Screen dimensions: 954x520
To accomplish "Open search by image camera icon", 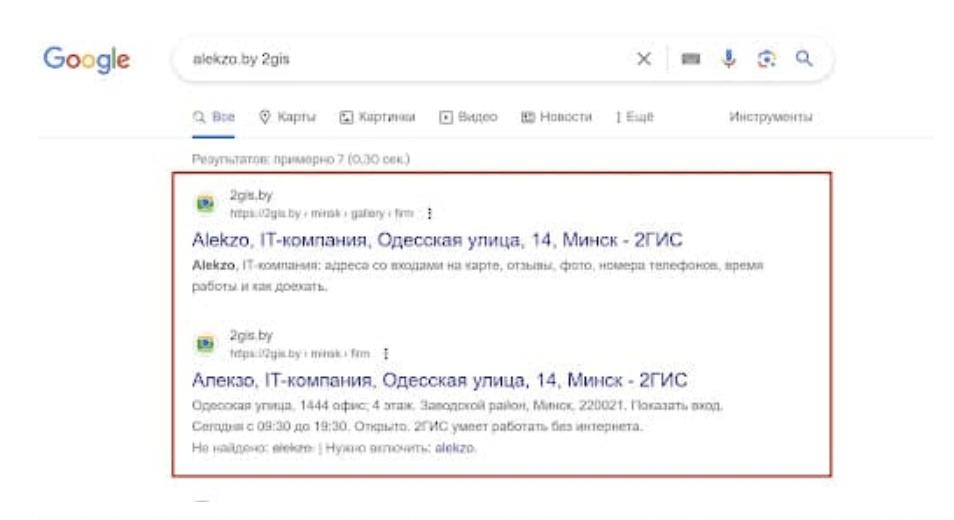I will tap(767, 59).
